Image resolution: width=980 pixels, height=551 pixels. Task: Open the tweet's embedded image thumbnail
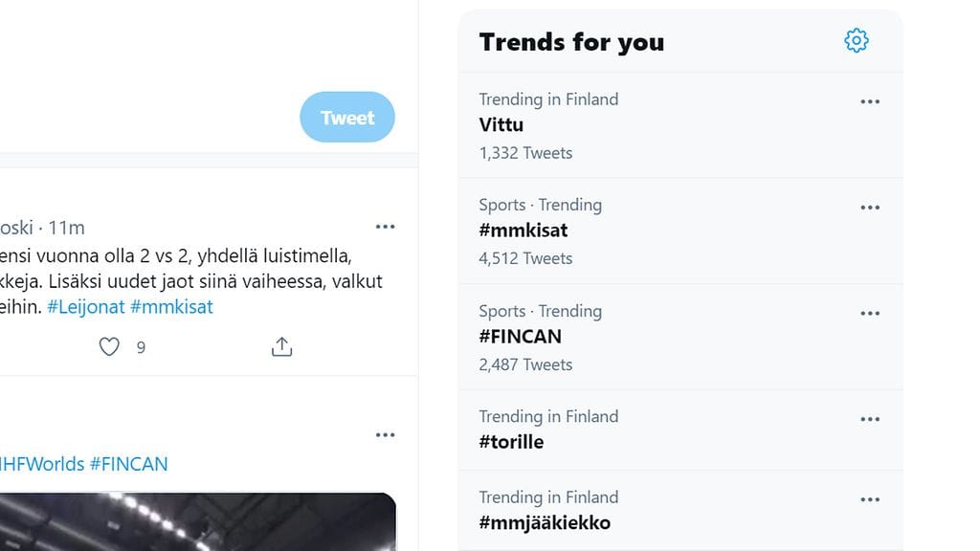[x=191, y=522]
